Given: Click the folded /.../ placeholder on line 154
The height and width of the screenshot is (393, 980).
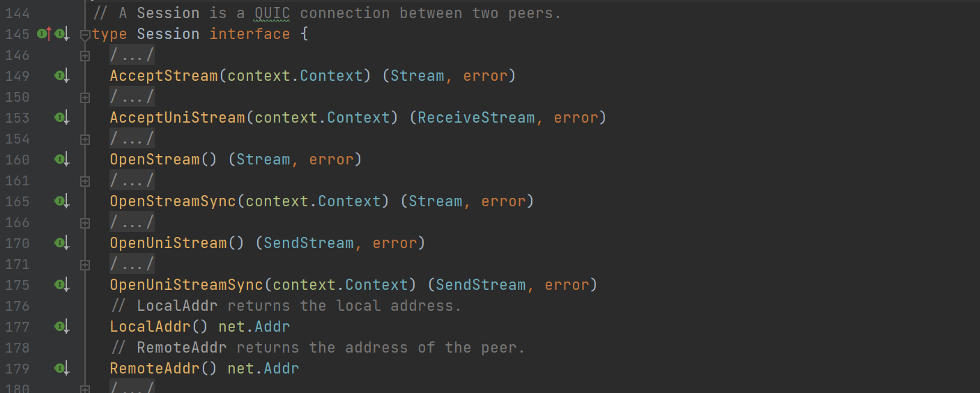Looking at the screenshot, I should [132, 139].
